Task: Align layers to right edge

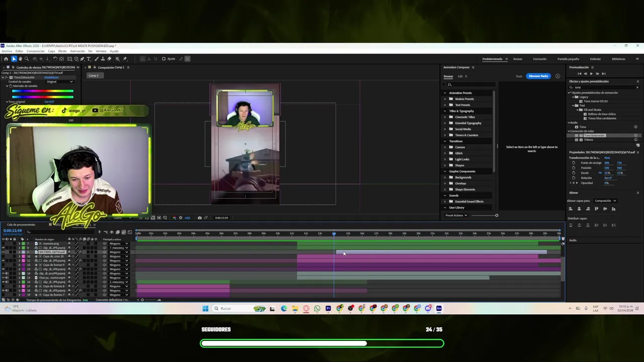Action: (588, 209)
